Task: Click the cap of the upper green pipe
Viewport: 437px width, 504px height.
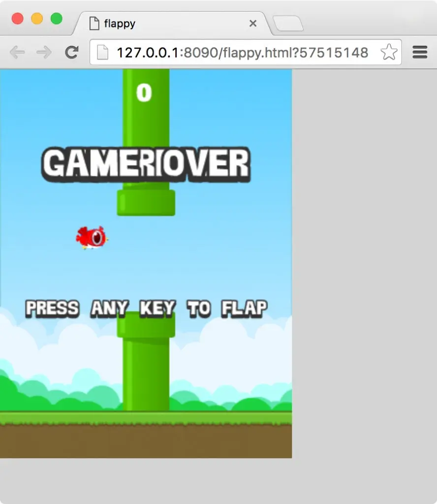Action: (146, 203)
